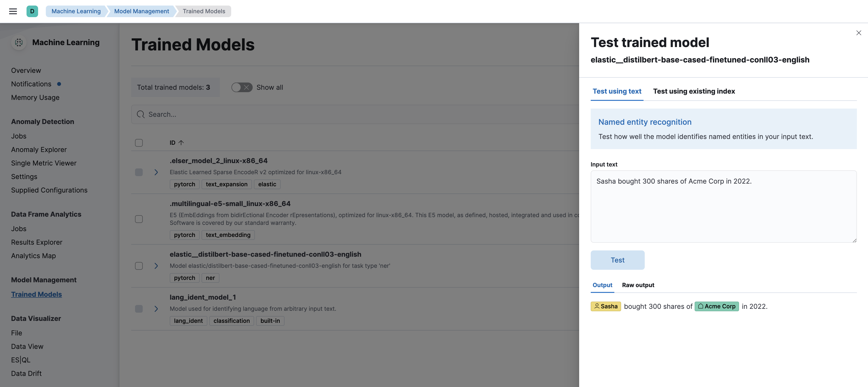The image size is (868, 387).
Task: Click the Test button
Action: click(x=617, y=260)
